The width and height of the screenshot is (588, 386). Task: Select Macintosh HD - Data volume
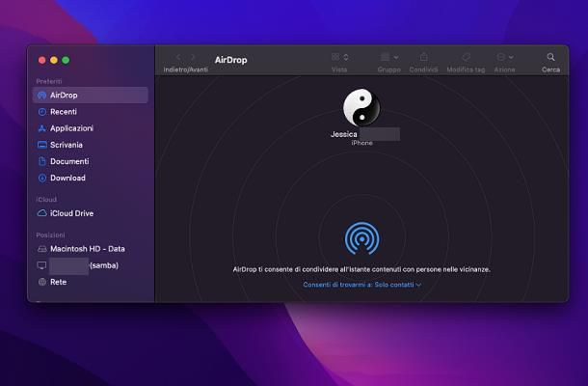(x=90, y=249)
